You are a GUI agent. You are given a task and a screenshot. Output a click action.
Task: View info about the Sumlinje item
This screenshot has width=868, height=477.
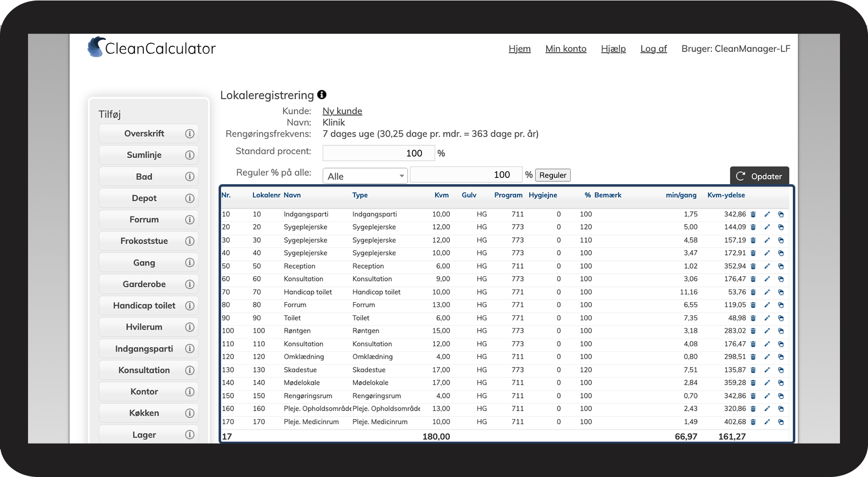tap(190, 155)
